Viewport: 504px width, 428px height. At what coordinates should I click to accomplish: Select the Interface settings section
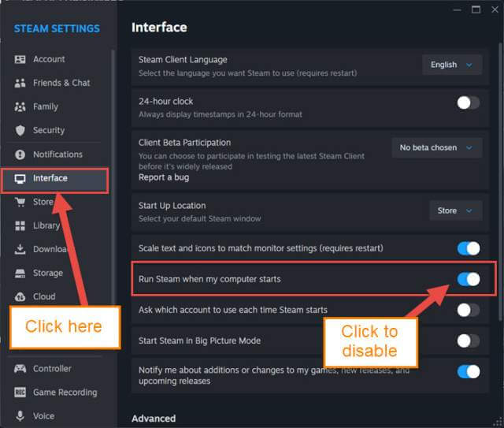55,179
